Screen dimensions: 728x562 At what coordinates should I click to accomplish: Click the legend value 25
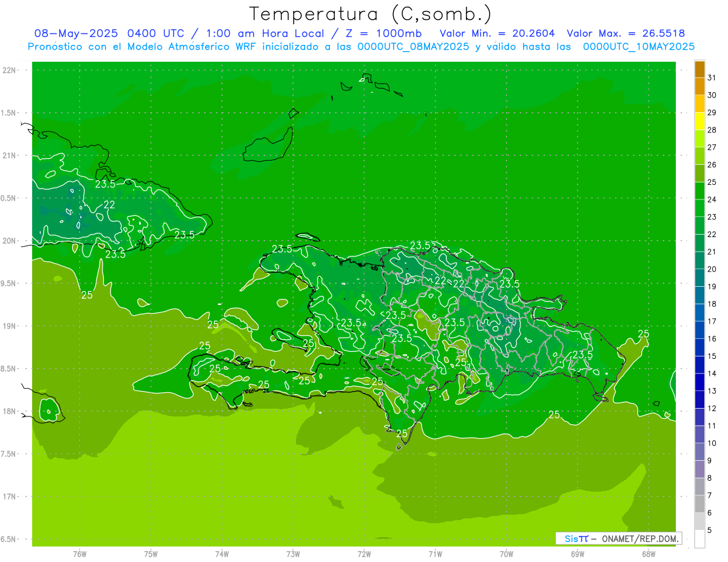click(x=712, y=182)
